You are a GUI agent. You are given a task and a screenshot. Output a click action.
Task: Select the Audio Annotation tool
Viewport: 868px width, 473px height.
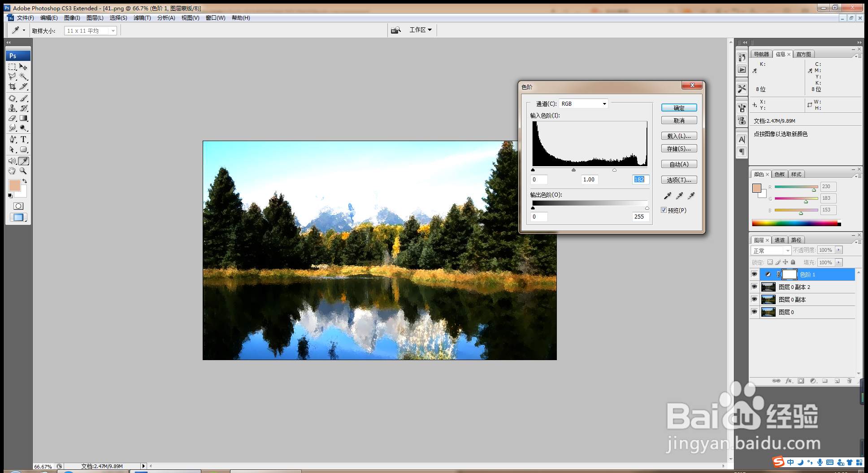pos(12,161)
